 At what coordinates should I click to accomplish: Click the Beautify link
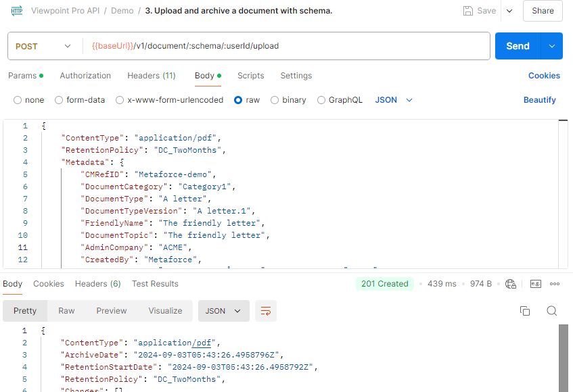coord(539,100)
